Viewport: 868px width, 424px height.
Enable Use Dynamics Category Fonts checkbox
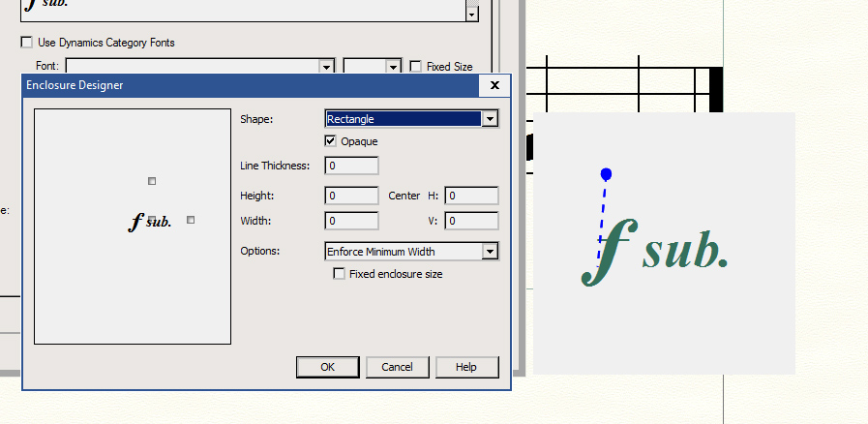pyautogui.click(x=26, y=42)
